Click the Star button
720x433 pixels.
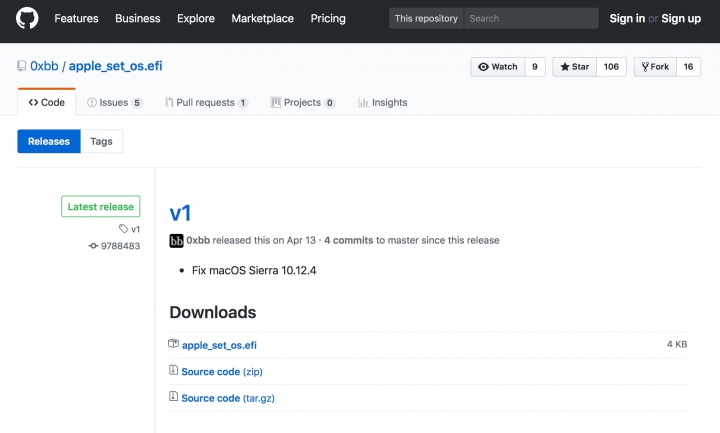coord(574,67)
